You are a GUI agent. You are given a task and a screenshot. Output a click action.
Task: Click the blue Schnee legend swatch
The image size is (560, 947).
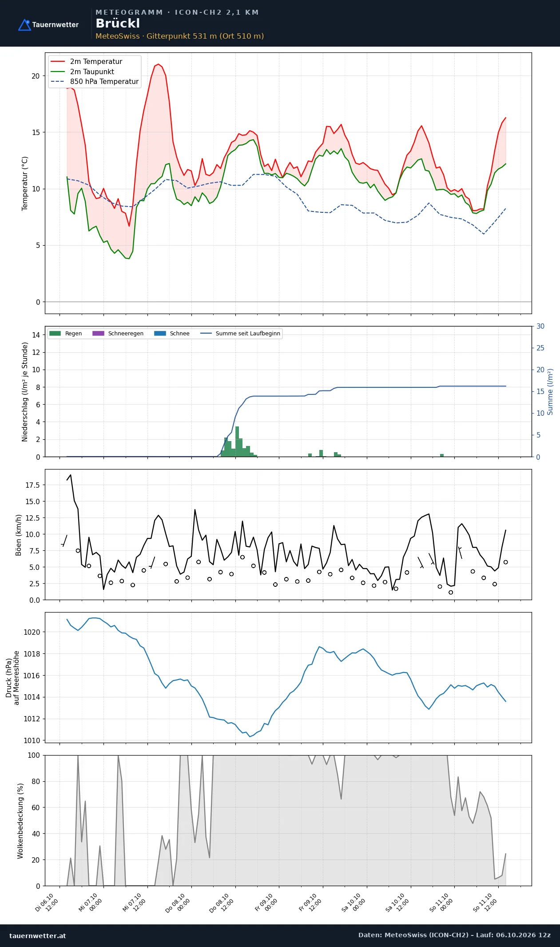(x=160, y=333)
